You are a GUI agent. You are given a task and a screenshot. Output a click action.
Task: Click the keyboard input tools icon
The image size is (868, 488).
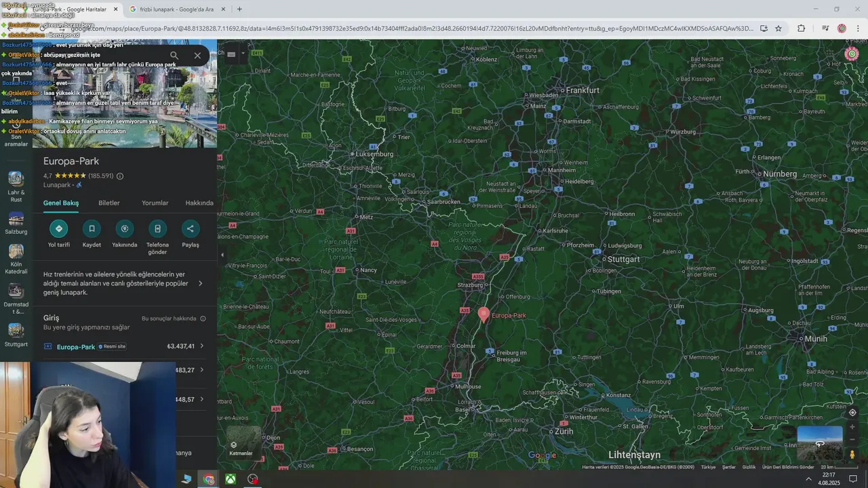231,54
